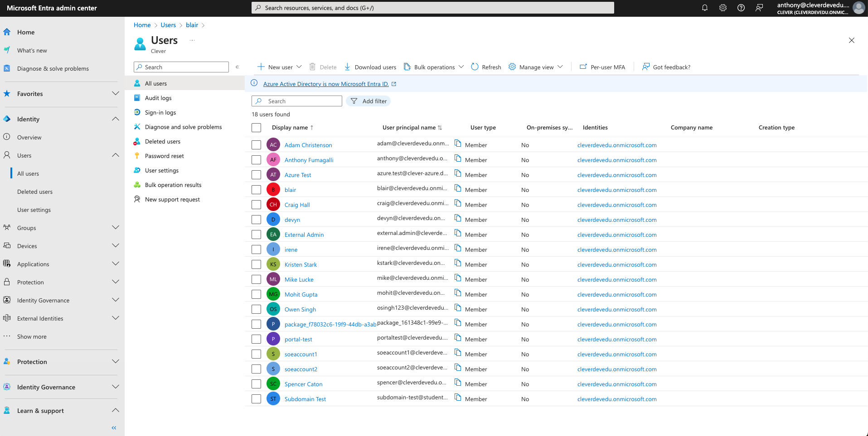
Task: Tick the checkbox for Kristen Stark
Action: click(x=257, y=264)
